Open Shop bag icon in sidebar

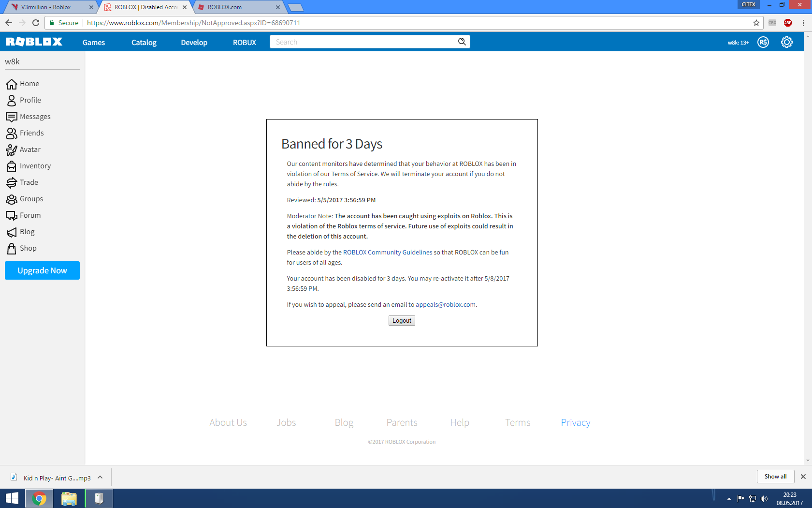click(12, 249)
